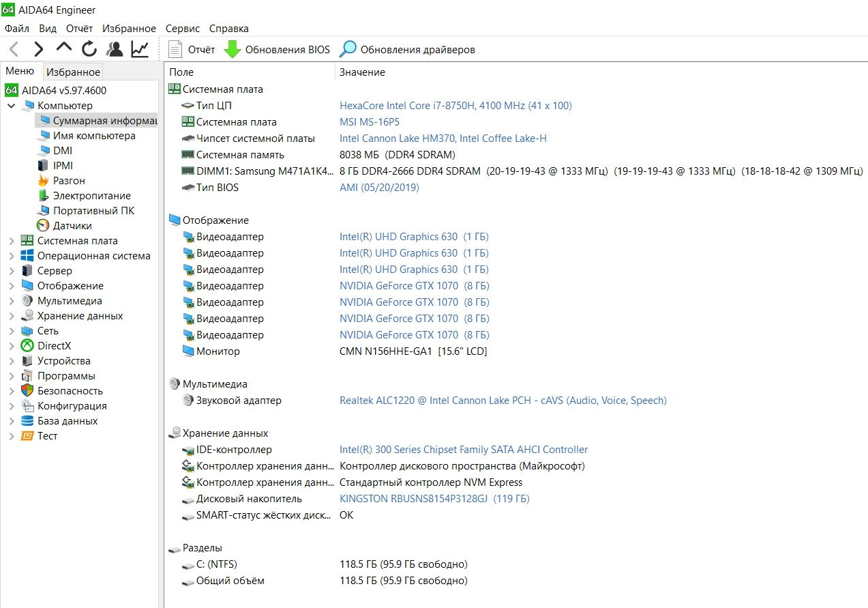Screen dimensions: 868x608
Task: Expand the Конфигурация tree node
Action: [x=12, y=406]
